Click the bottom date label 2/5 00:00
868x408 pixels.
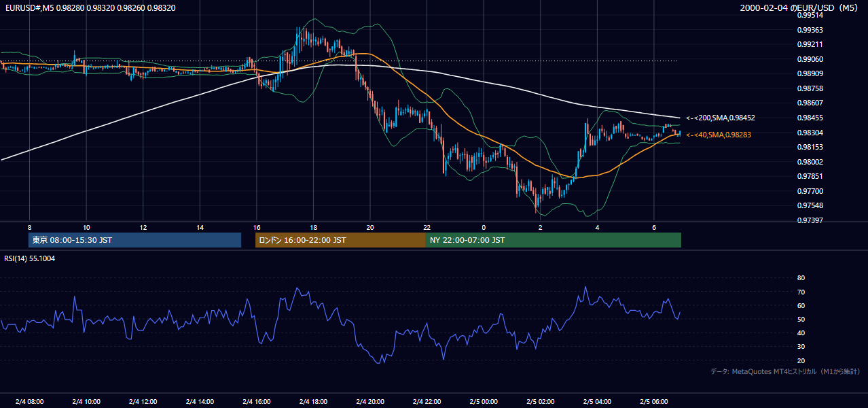coord(484,401)
